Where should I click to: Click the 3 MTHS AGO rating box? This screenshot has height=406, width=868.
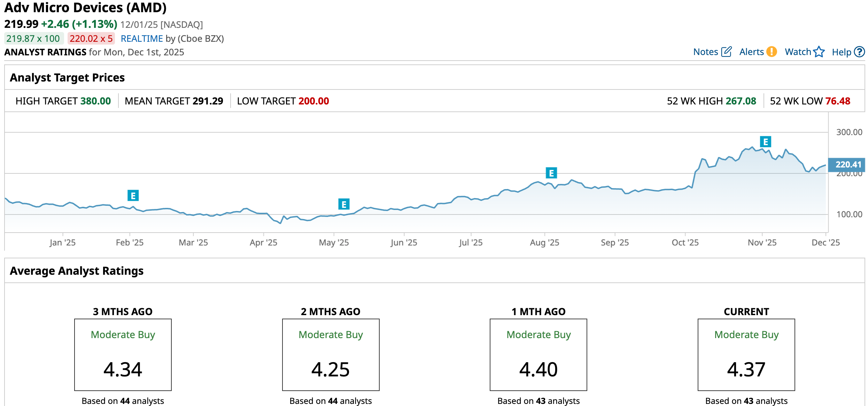click(123, 354)
